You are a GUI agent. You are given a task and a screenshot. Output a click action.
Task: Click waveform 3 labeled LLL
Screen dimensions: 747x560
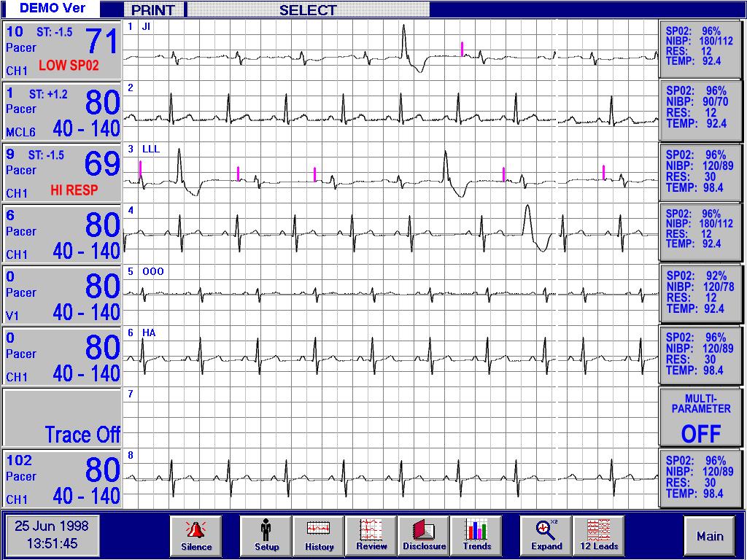tap(391, 172)
